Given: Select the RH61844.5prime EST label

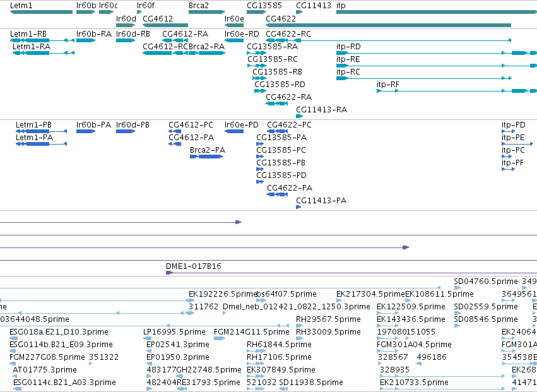Looking at the screenshot, I should click(279, 344).
